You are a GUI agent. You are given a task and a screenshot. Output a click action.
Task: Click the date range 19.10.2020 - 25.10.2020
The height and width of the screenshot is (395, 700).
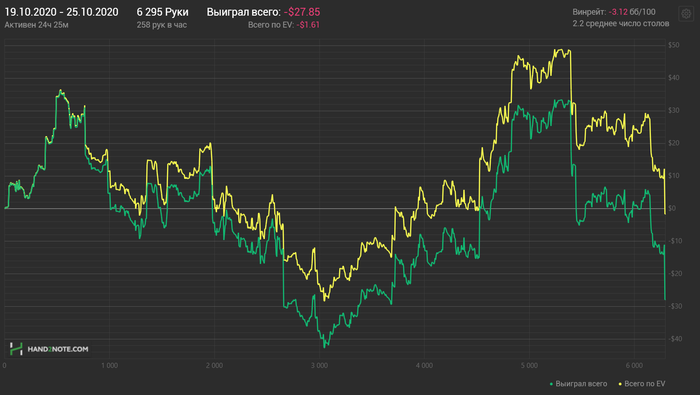click(x=62, y=12)
